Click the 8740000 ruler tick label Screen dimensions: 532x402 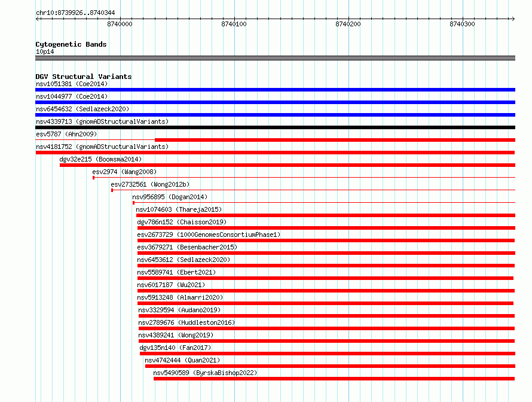tap(120, 24)
